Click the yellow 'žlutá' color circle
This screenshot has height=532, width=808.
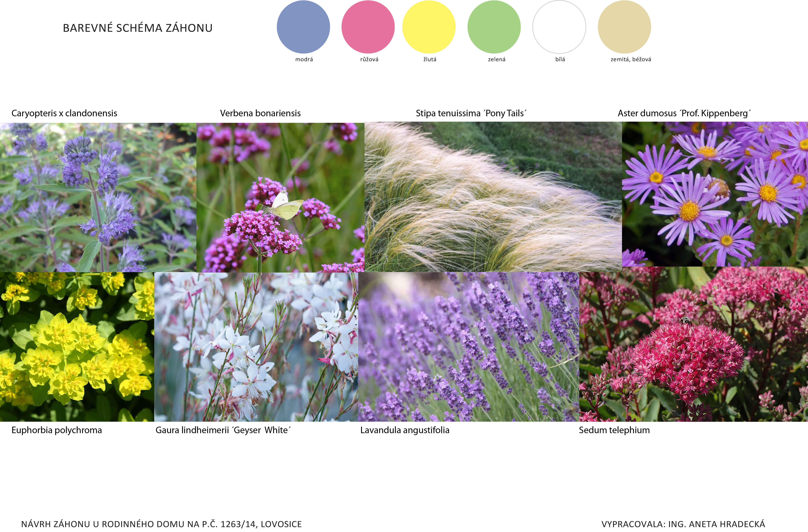(x=429, y=27)
